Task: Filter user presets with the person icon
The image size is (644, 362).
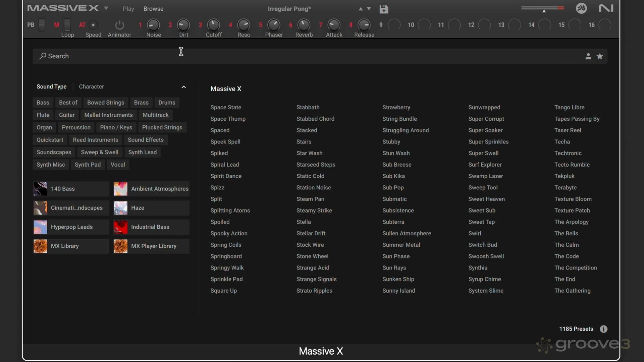Action: (x=588, y=56)
